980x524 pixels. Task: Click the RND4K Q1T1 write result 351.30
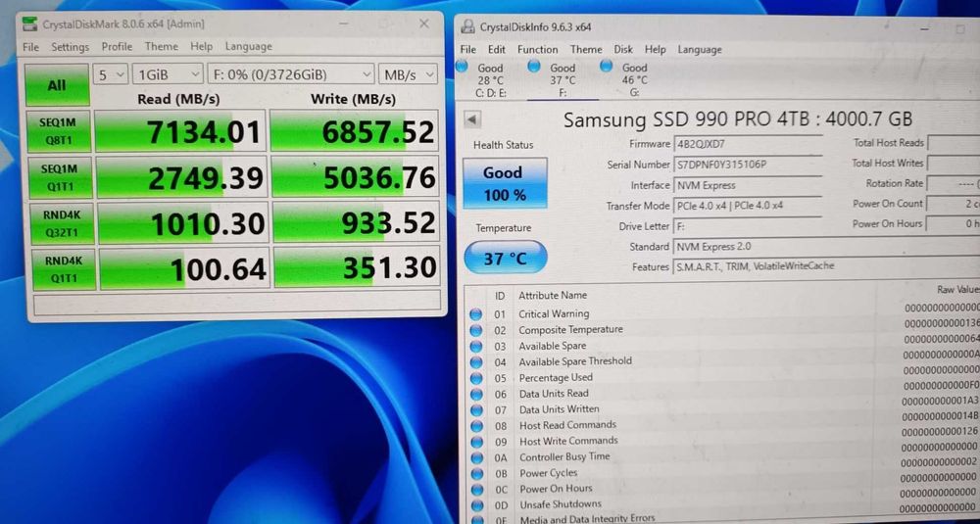(357, 268)
